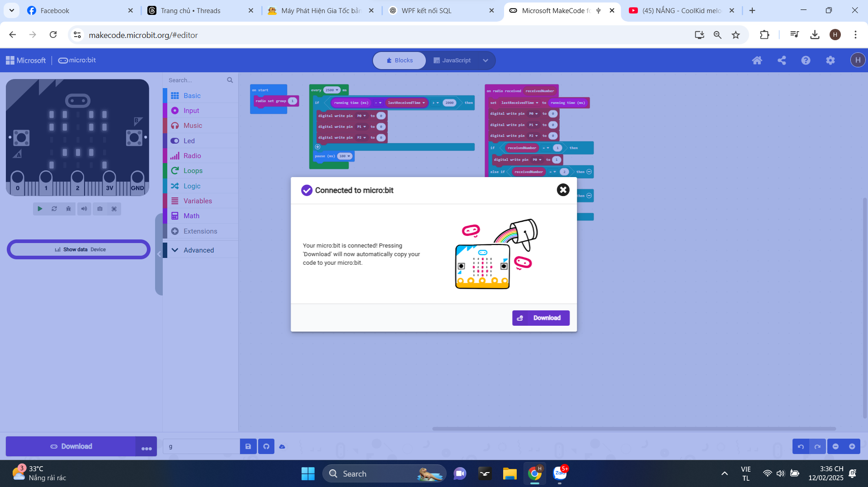Switch to the YouTube NẮNG tab
The image size is (868, 487).
682,10
